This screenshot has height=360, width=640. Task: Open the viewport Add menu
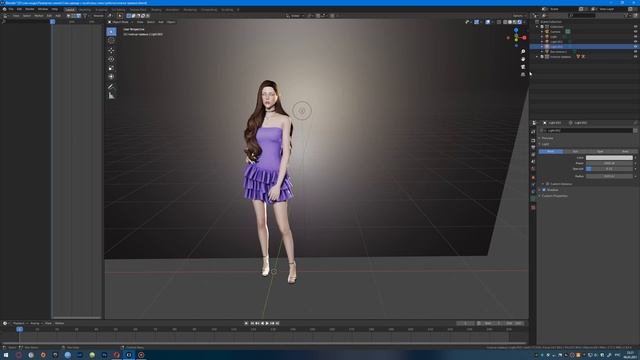coord(161,22)
